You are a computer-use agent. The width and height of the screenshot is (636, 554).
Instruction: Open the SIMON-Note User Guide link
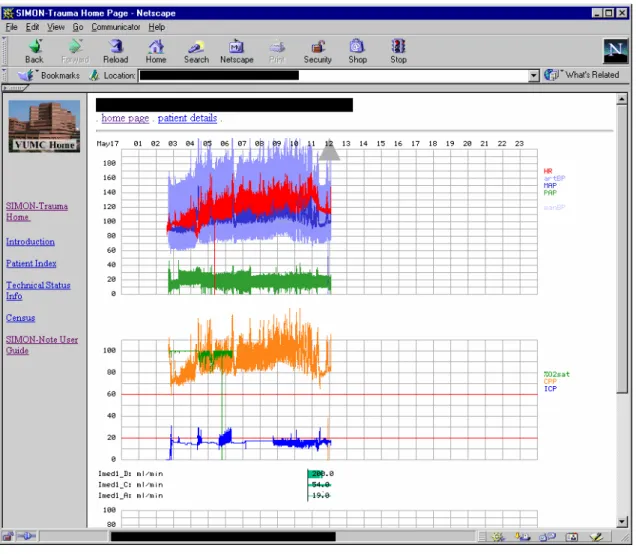click(x=41, y=345)
